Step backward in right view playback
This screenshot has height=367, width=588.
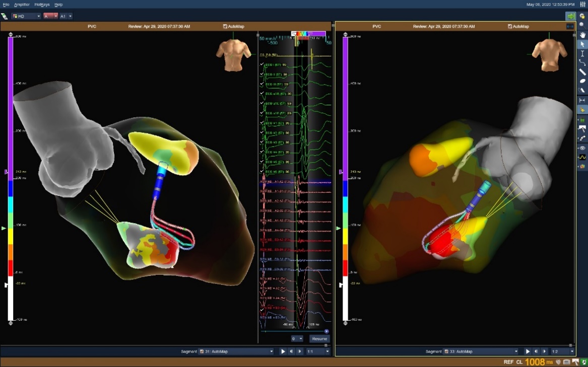(536, 351)
